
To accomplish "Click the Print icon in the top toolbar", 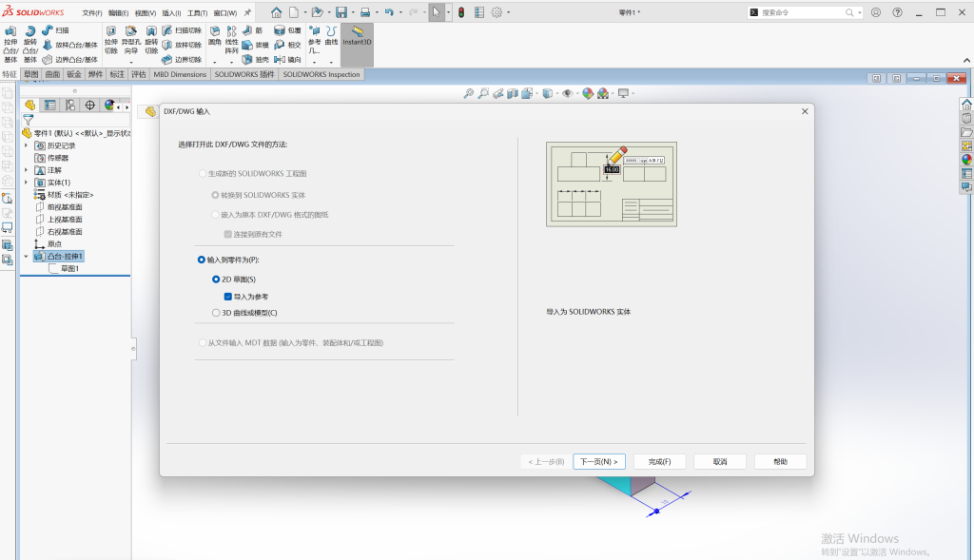I will click(x=365, y=12).
